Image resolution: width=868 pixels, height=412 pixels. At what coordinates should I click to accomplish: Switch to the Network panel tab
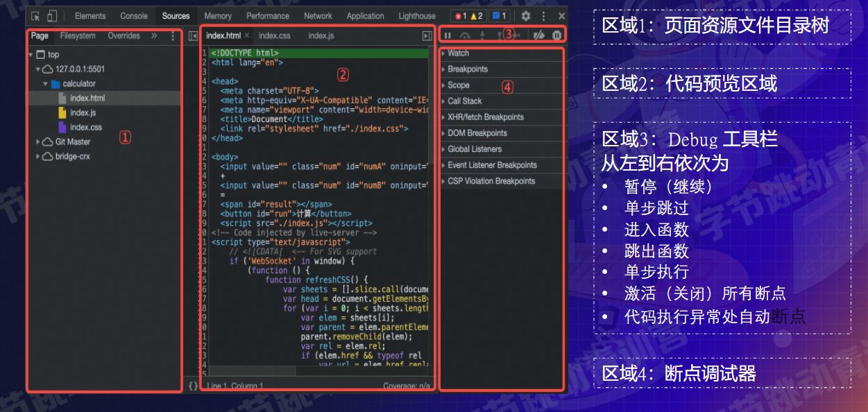(x=318, y=16)
